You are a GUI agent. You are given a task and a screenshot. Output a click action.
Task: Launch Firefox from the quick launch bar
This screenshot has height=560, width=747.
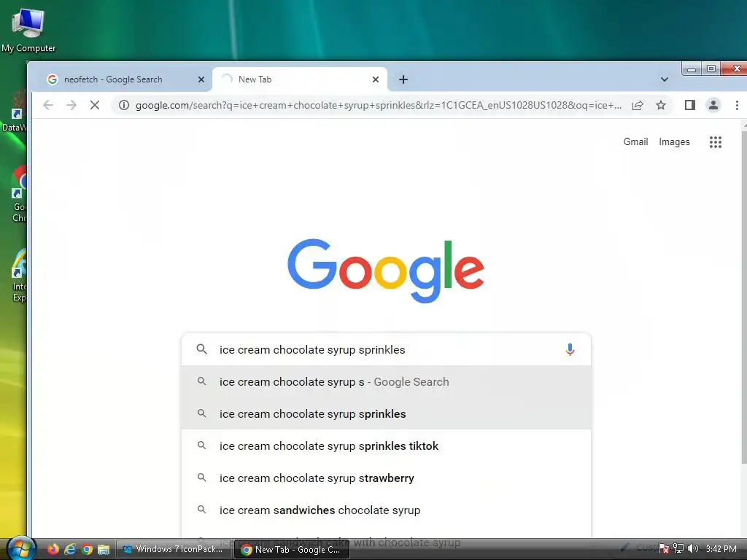[x=53, y=549]
